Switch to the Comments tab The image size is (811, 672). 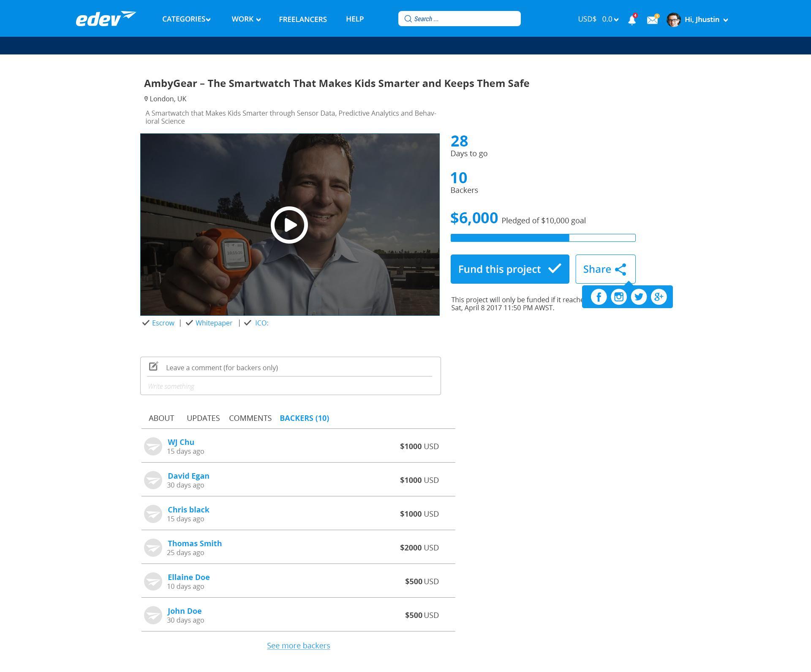[x=250, y=418]
